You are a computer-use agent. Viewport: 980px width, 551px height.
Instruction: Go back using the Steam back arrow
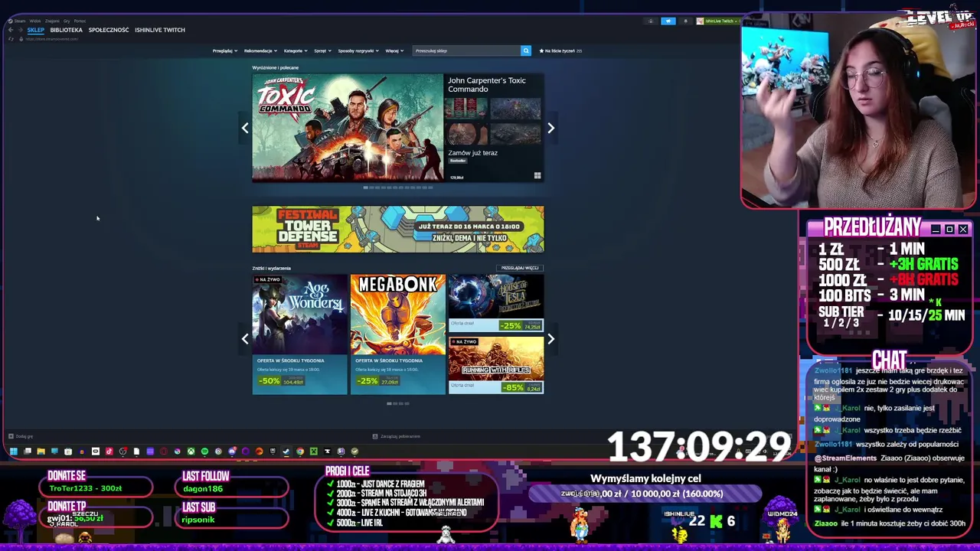tap(11, 30)
